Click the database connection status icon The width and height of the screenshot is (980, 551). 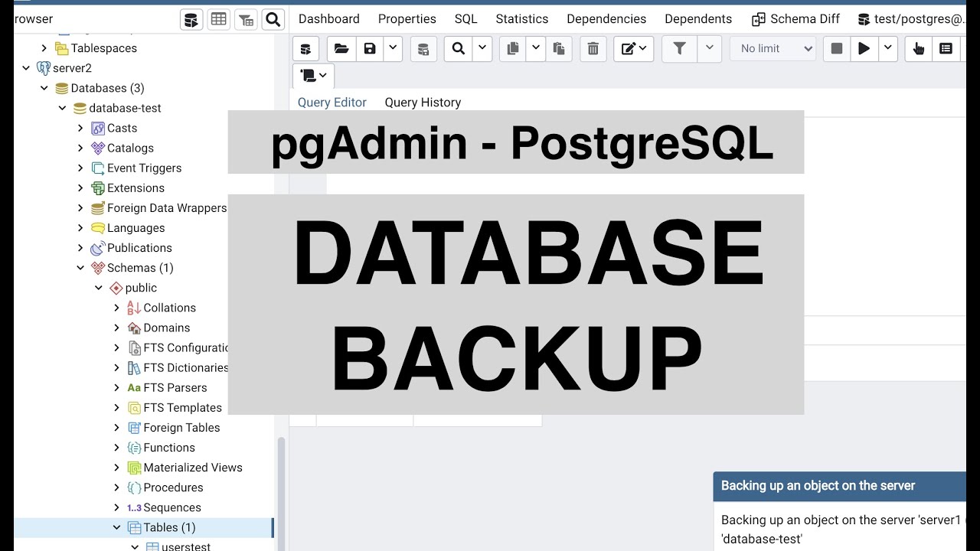305,49
